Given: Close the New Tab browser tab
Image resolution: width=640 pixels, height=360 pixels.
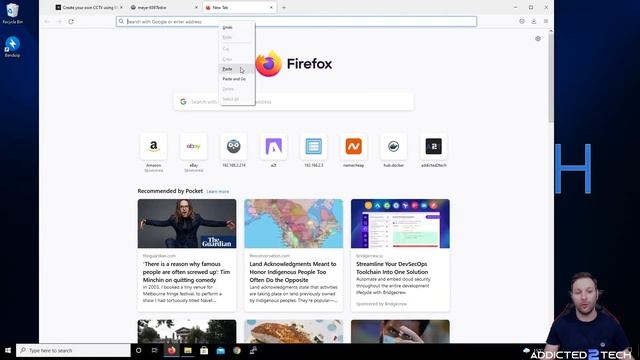Looking at the screenshot, I should [271, 7].
